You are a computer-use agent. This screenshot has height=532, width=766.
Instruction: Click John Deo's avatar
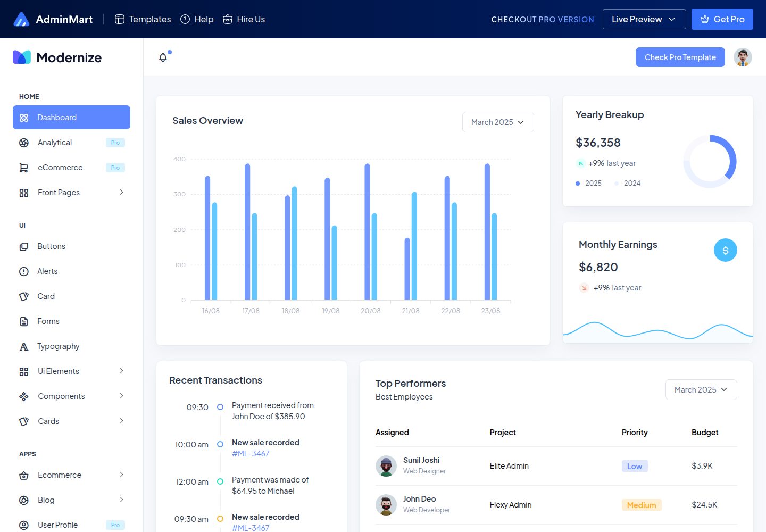[386, 505]
